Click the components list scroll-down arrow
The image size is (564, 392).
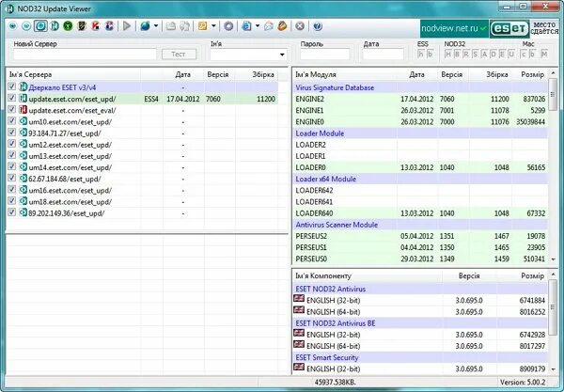pyautogui.click(x=554, y=369)
